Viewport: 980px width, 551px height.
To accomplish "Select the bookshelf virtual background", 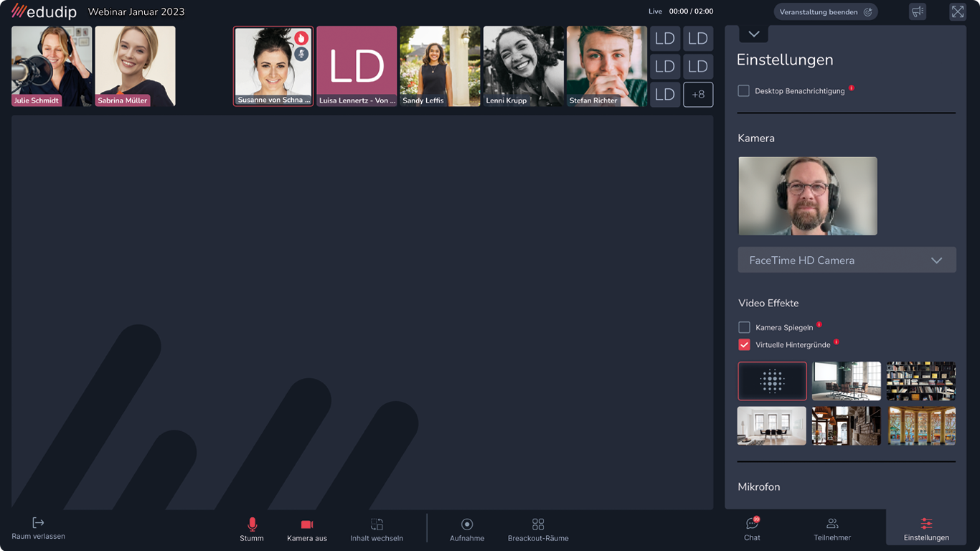I will coord(920,381).
